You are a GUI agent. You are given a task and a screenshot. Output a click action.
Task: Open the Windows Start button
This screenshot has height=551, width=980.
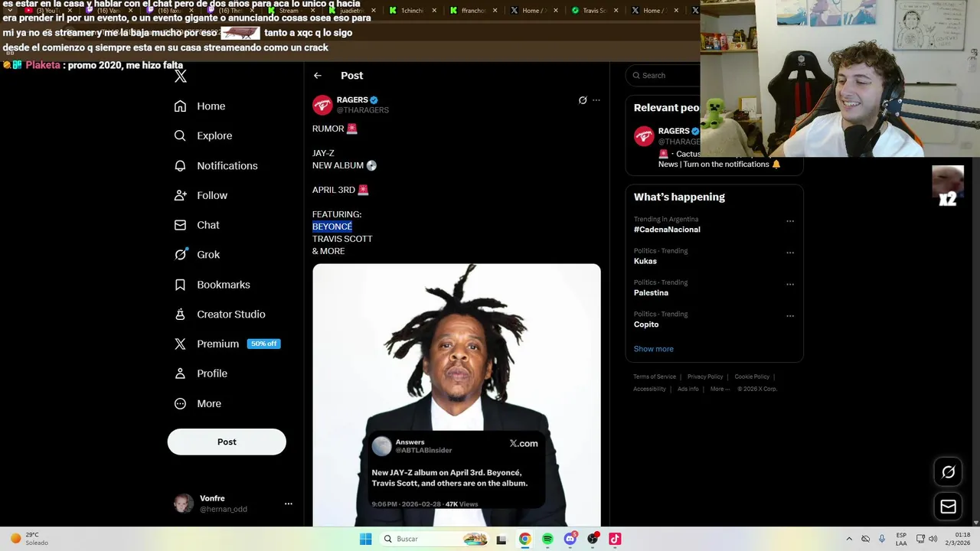(x=366, y=539)
